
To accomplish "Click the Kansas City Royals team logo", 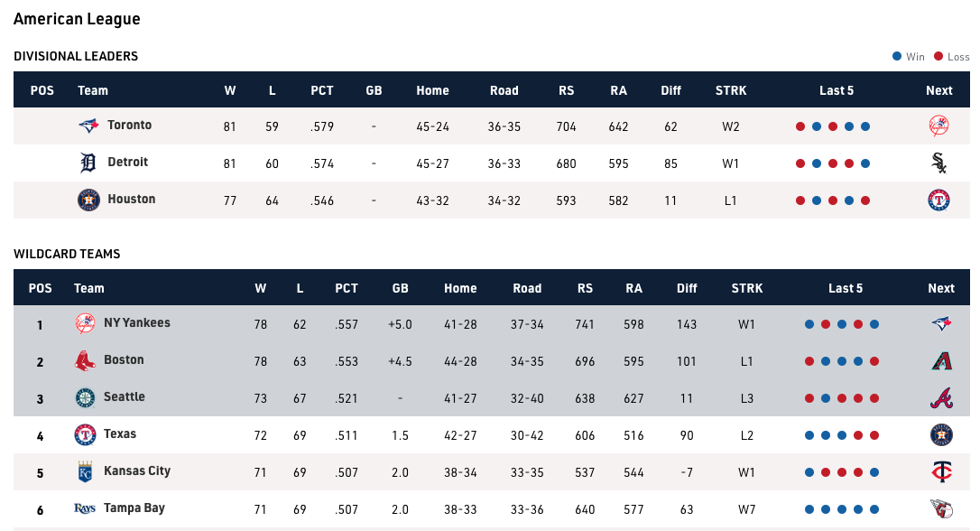I will point(85,472).
